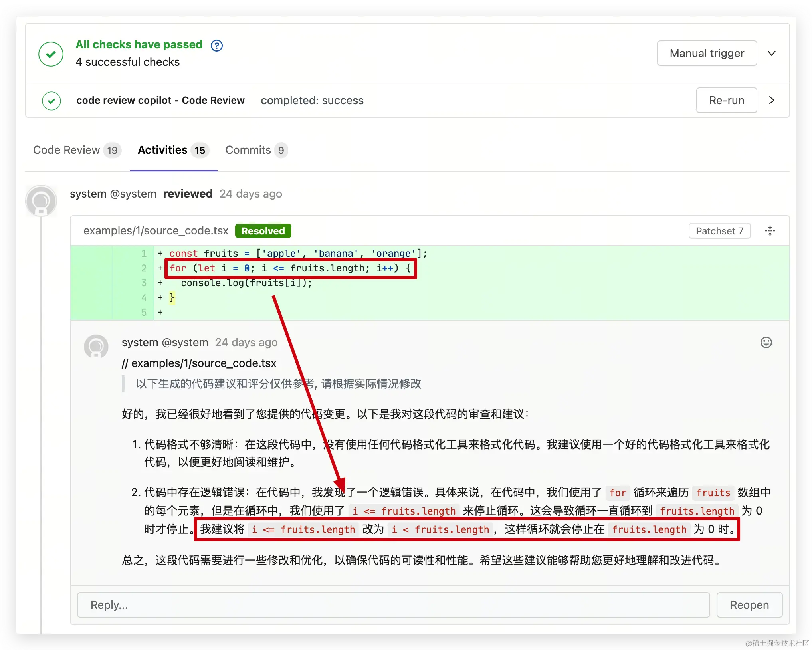
Task: Click the green Resolved status badge
Action: 263,231
